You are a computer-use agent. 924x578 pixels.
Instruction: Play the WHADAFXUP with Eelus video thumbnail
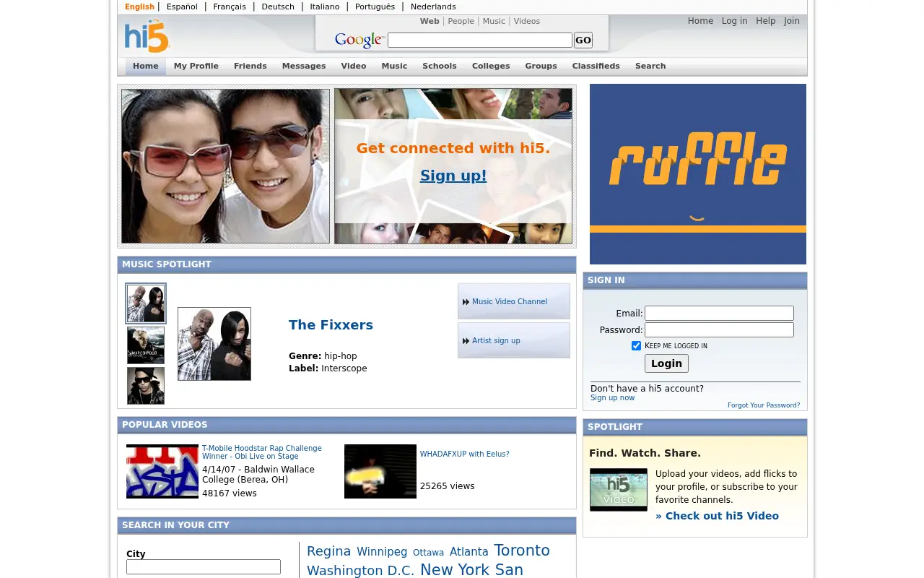coord(380,471)
